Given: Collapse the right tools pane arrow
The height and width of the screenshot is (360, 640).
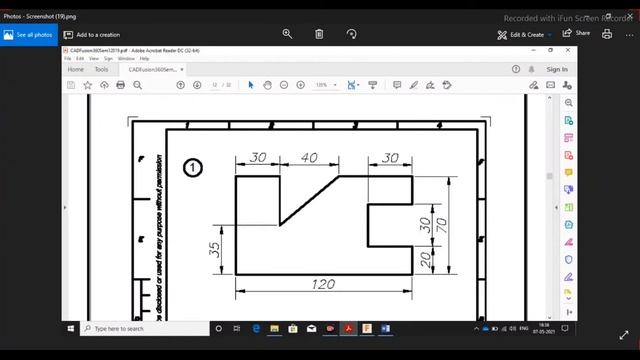Looking at the screenshot, I should 556,207.
